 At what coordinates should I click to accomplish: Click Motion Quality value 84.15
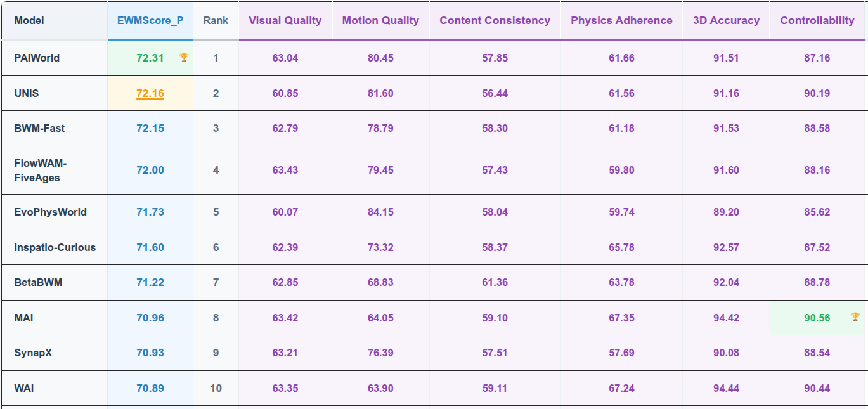tap(380, 212)
